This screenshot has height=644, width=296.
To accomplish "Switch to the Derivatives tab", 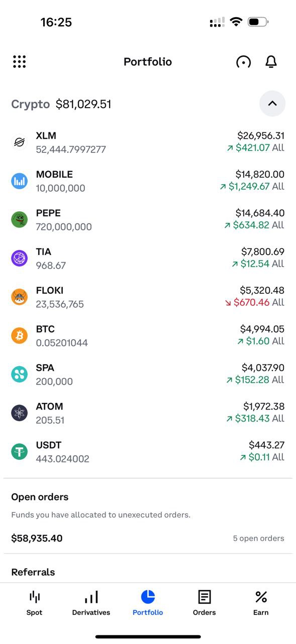I will [x=91, y=603].
